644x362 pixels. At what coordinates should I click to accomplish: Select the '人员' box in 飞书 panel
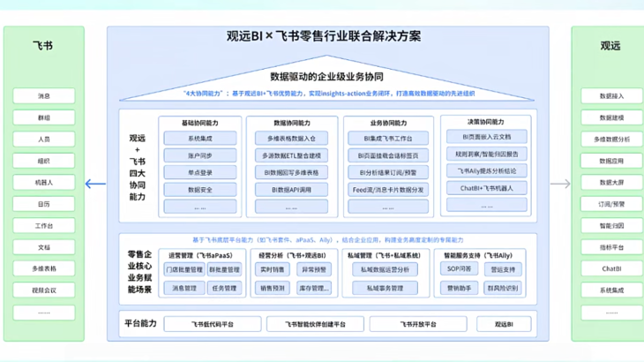44,140
